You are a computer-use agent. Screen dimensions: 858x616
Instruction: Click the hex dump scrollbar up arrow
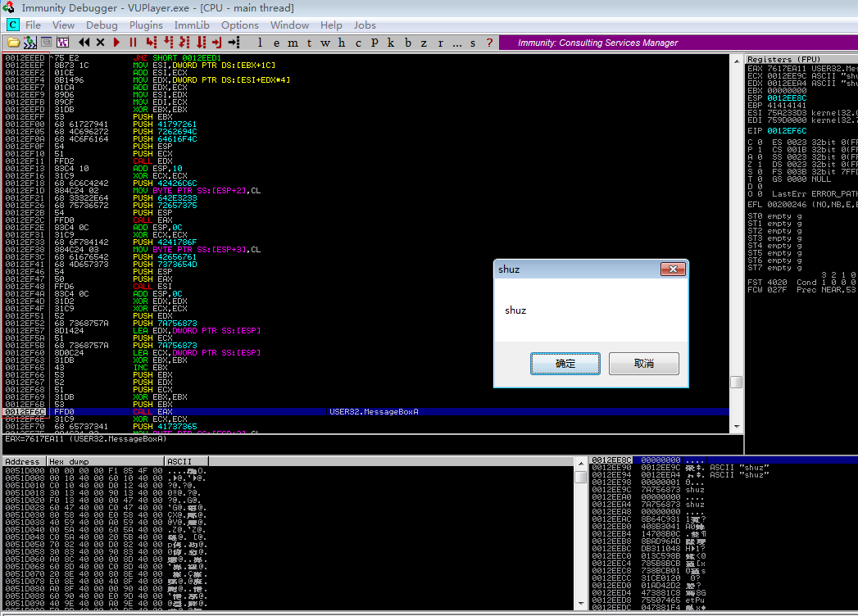click(x=580, y=464)
